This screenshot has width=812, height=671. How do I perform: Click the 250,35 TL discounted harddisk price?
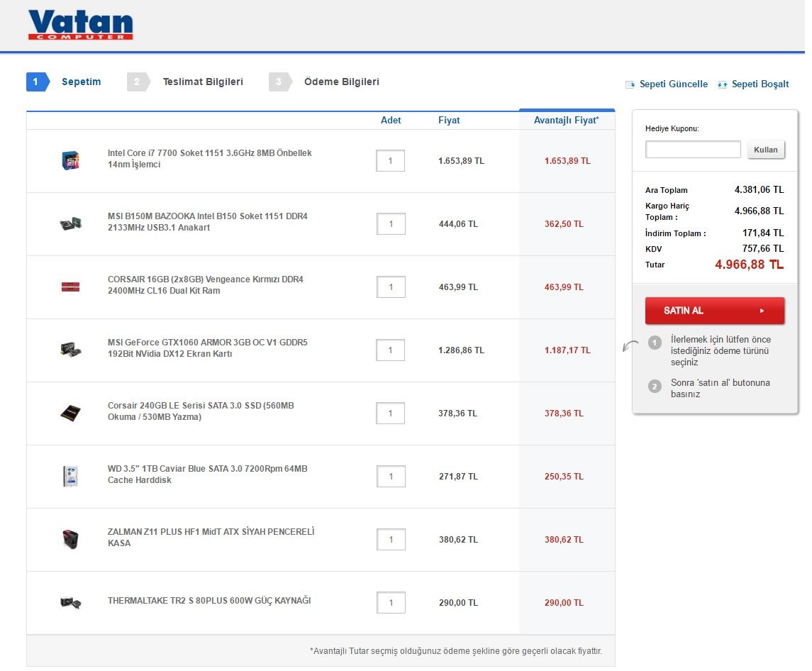tap(564, 477)
